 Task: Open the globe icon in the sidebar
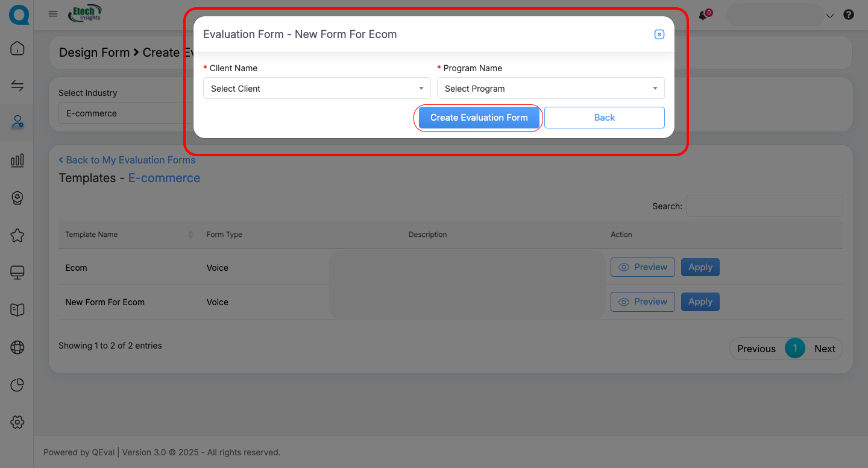17,347
